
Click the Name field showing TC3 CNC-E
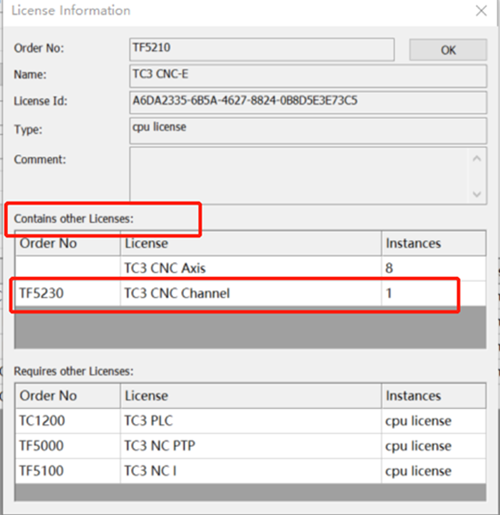pyautogui.click(x=308, y=76)
